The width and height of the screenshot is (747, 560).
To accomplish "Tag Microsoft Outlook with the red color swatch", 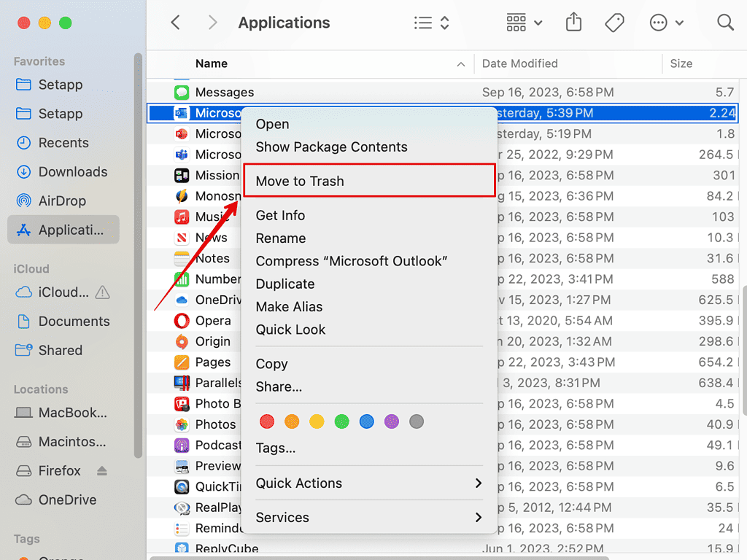I will (267, 421).
